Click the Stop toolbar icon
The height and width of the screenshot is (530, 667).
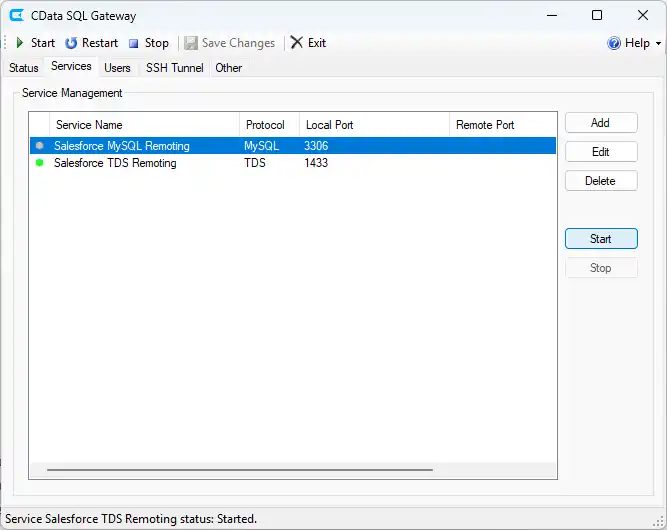tap(133, 43)
